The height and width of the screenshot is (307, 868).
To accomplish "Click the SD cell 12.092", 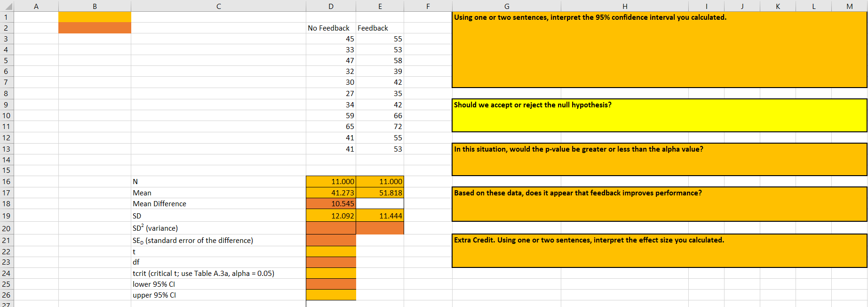I will click(x=331, y=216).
